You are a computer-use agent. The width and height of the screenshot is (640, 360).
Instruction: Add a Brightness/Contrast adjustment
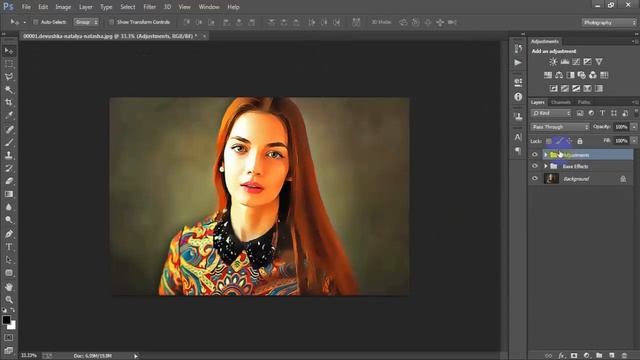tap(553, 62)
